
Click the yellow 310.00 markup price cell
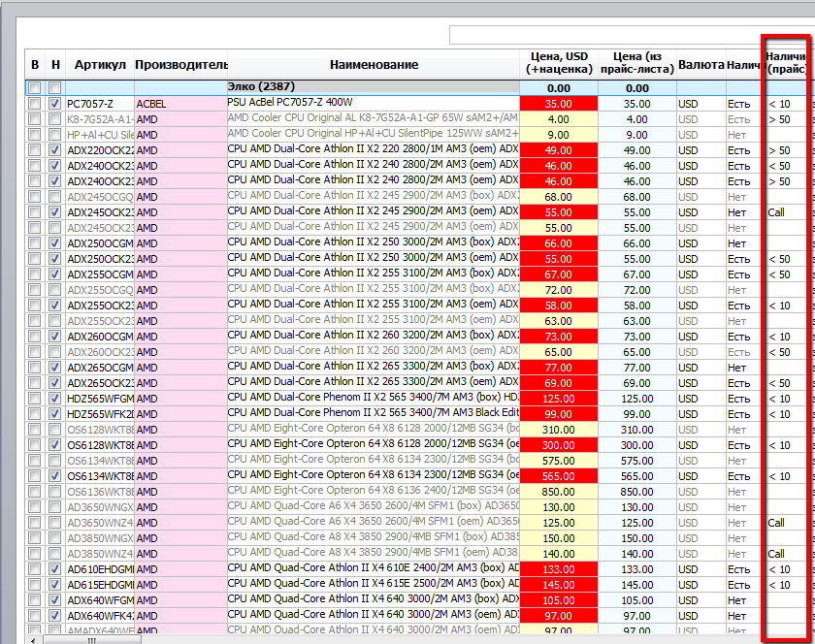click(x=559, y=430)
